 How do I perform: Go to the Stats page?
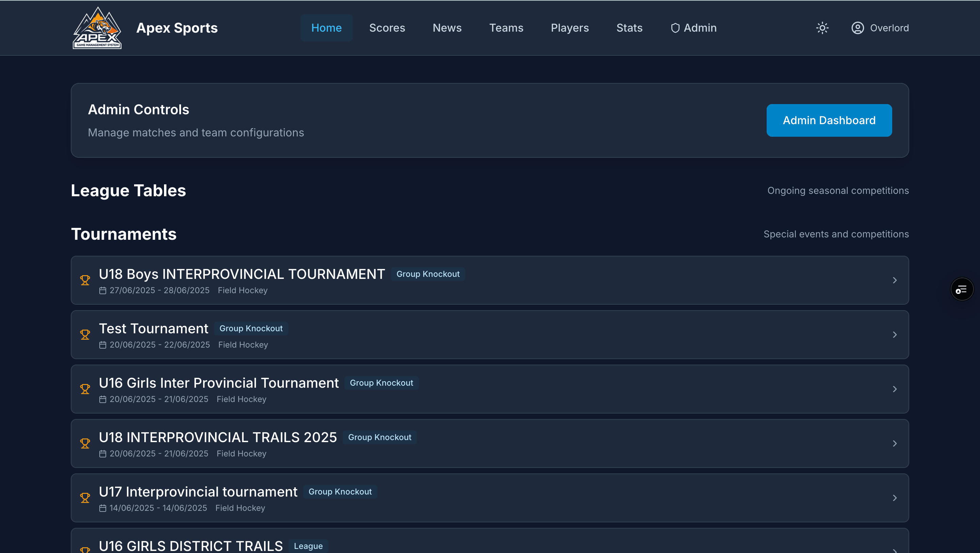click(x=629, y=28)
